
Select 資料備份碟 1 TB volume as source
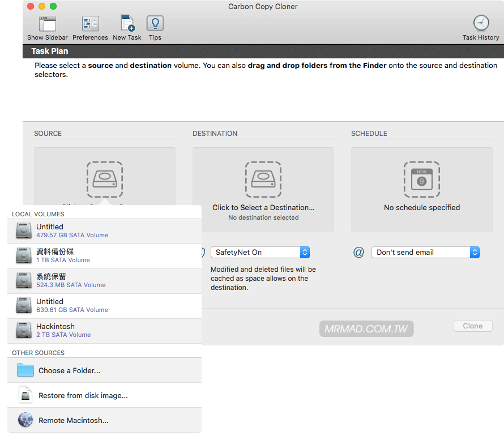tap(104, 256)
